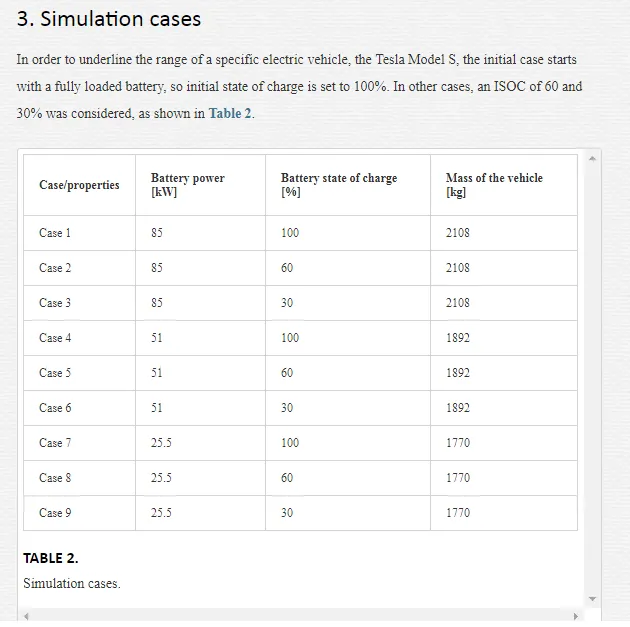The image size is (630, 627).
Task: Click the 2108 mass value in Case 2
Action: (458, 268)
